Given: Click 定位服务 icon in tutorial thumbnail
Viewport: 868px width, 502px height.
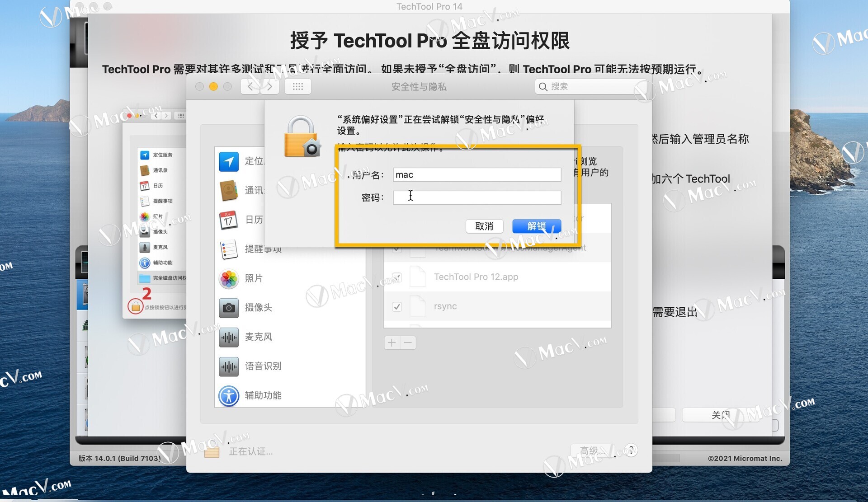Looking at the screenshot, I should pos(145,155).
